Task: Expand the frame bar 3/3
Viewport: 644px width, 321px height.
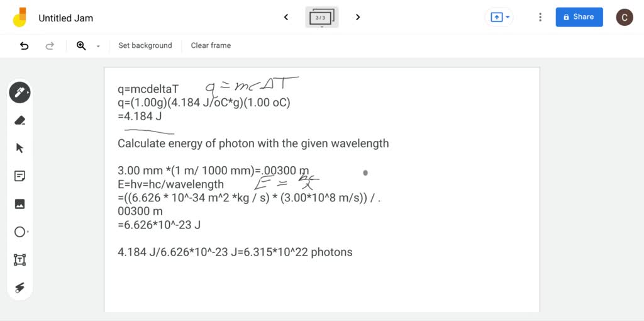Action: pos(321,18)
